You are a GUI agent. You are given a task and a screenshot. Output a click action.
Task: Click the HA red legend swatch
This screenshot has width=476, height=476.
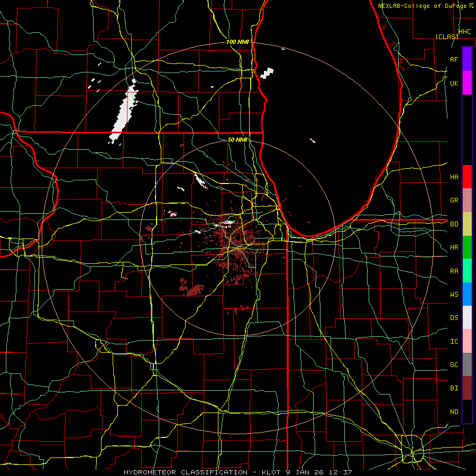tap(467, 177)
